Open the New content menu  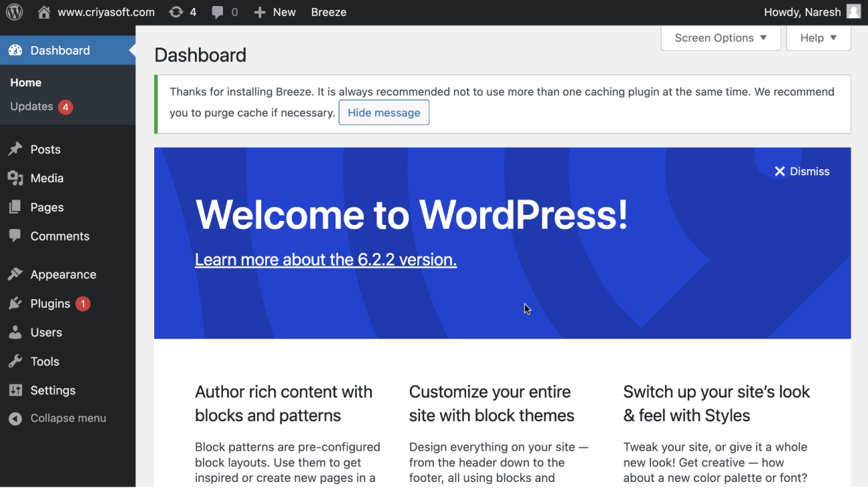point(275,12)
